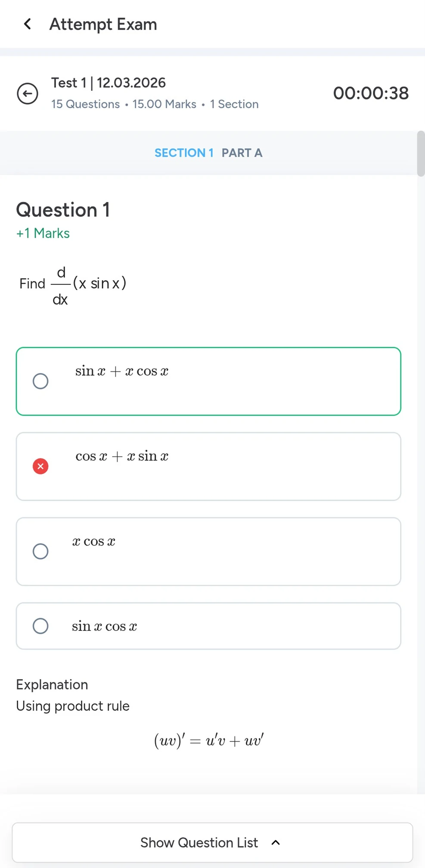Click the exam timer showing 00:00:38
Image resolution: width=425 pixels, height=868 pixels.
(371, 93)
